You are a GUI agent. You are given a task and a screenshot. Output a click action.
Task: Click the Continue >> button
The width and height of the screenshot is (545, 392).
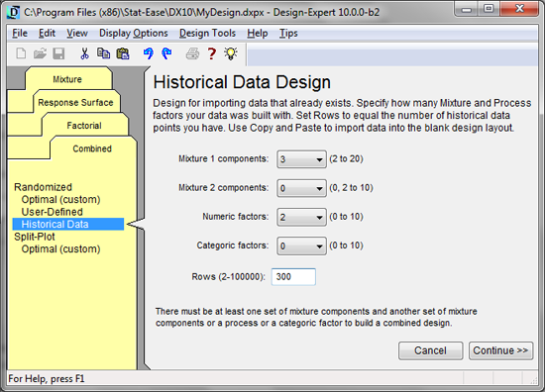[500, 350]
